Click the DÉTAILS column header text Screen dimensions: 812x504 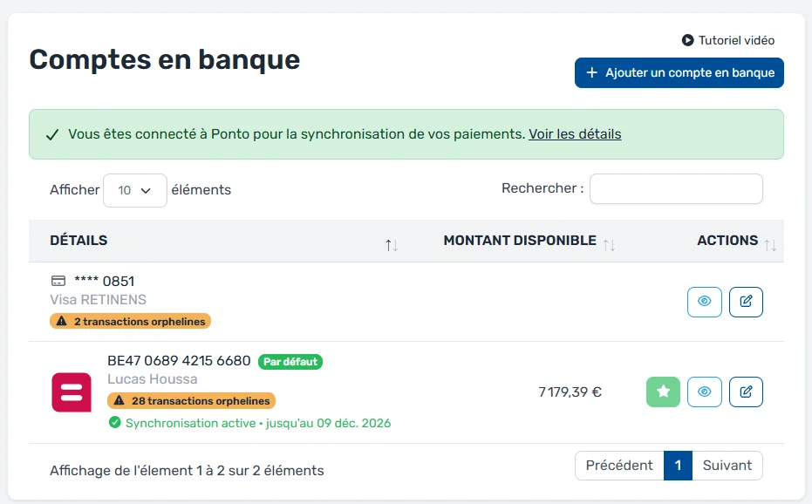click(x=78, y=241)
